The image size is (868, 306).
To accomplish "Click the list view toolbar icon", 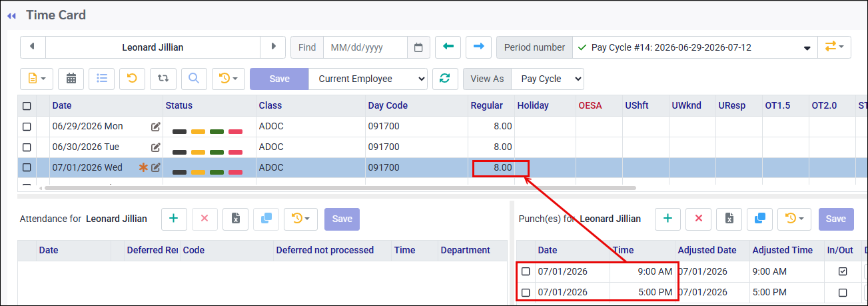I will [x=102, y=79].
